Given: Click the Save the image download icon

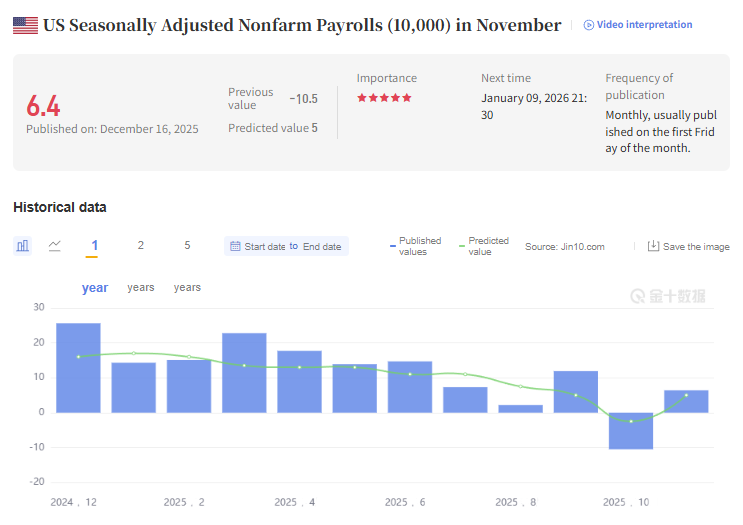Looking at the screenshot, I should (653, 246).
